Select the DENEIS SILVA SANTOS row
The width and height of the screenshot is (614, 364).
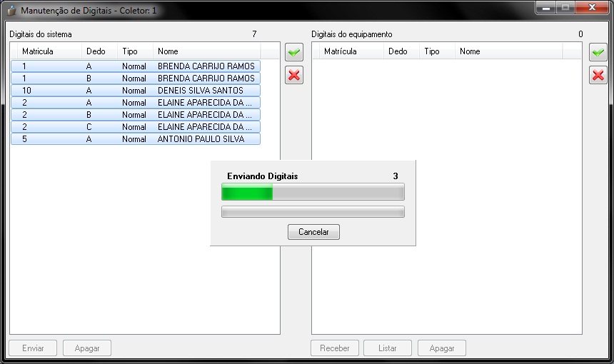pyautogui.click(x=136, y=91)
